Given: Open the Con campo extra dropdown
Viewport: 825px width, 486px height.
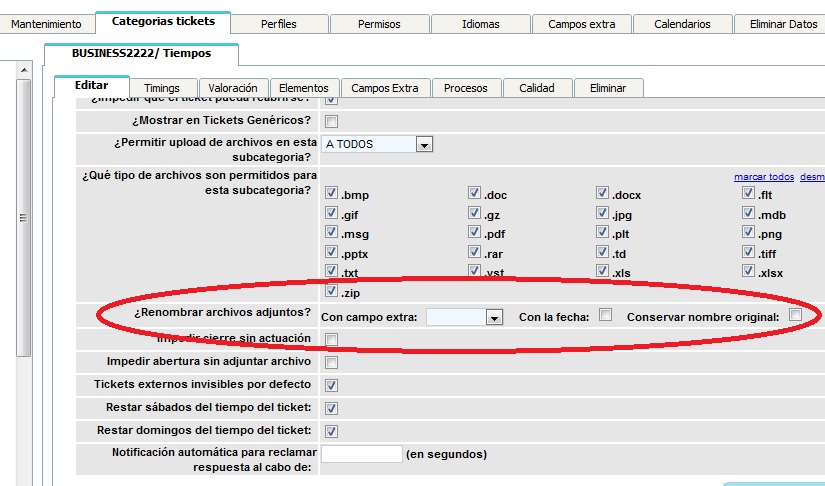Looking at the screenshot, I should click(464, 317).
